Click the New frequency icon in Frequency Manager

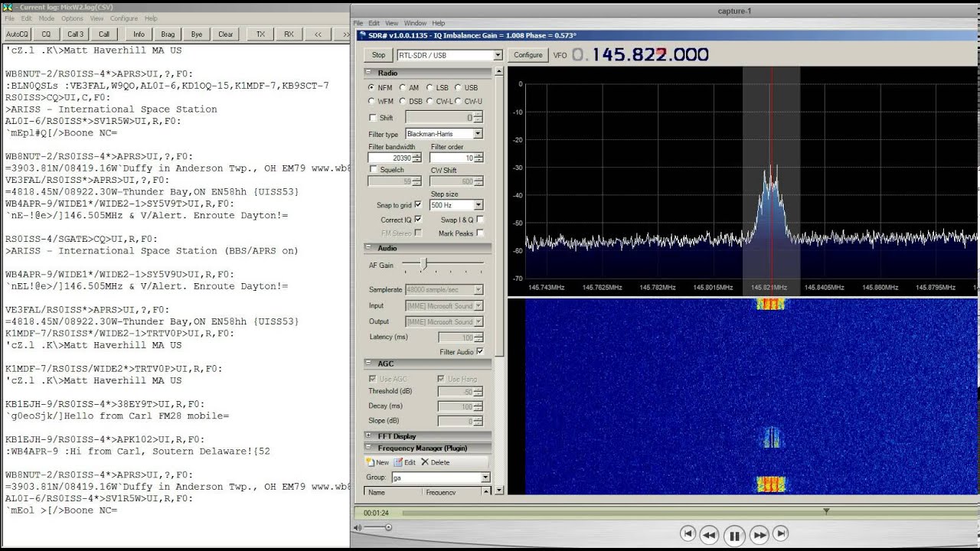point(370,462)
